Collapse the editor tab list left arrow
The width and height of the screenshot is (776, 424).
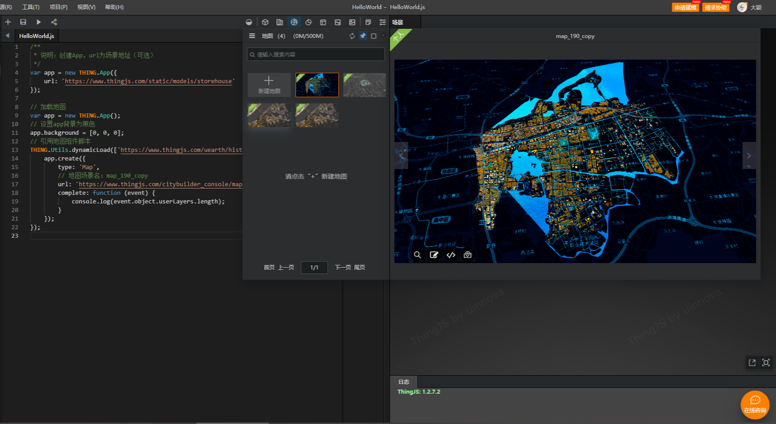pos(8,36)
